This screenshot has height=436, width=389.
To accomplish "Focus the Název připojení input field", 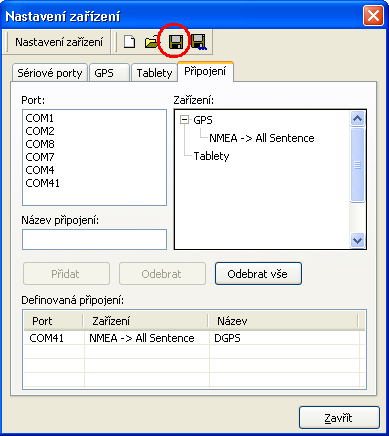I will (94, 239).
